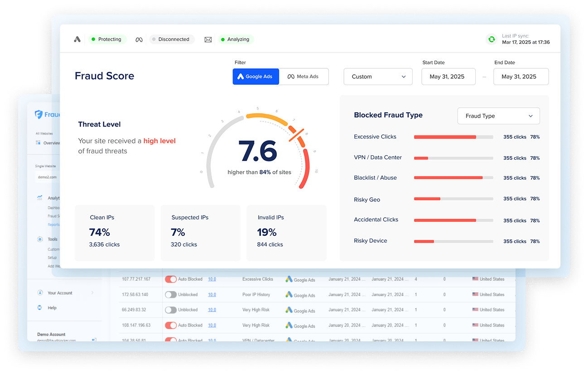Enable blocking toggle for 66.249.83.32
The width and height of the screenshot is (588, 373).
pyautogui.click(x=171, y=310)
